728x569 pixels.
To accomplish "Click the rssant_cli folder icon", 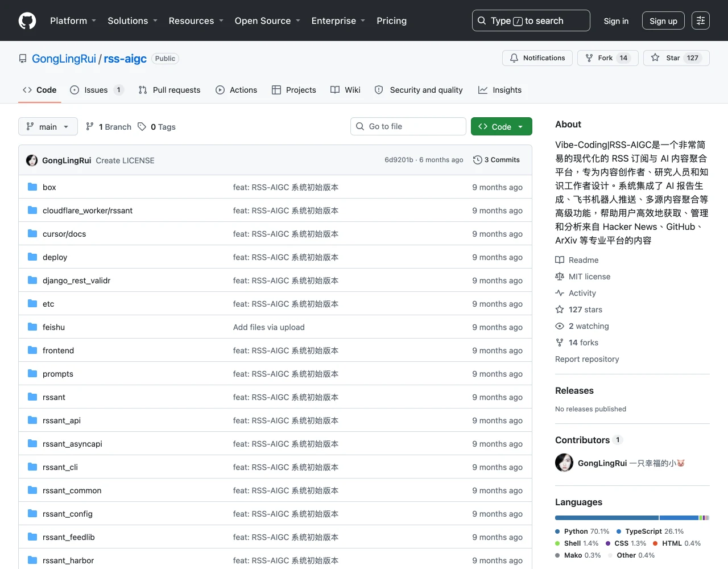I will tap(32, 467).
